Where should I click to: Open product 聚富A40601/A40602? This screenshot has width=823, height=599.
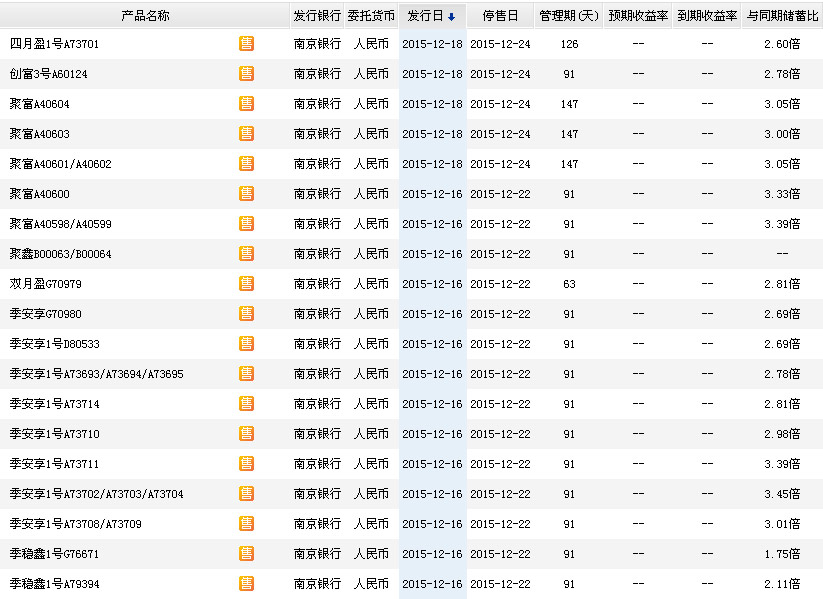tap(60, 164)
